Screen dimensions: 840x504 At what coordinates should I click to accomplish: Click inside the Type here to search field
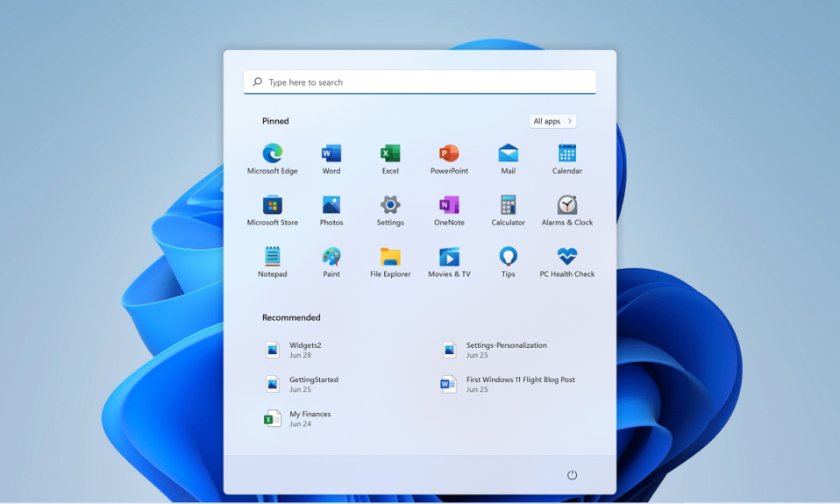click(419, 82)
